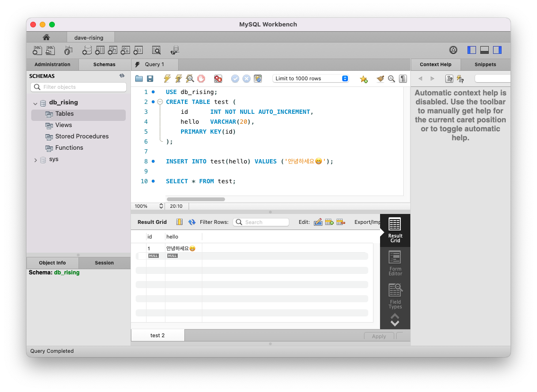This screenshot has width=537, height=392.
Task: Create a new schema icon
Action: [87, 50]
